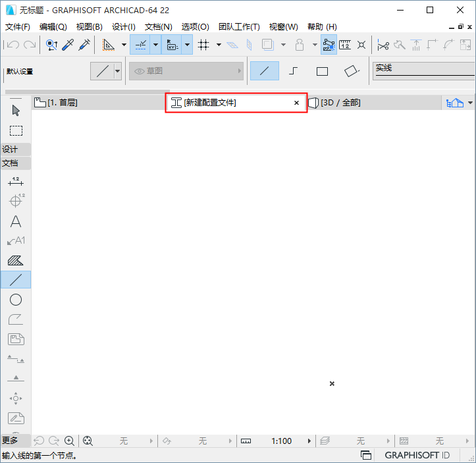Viewport: 476px width, 463px height.
Task: Open the 视窗(W) menu
Action: coord(284,27)
